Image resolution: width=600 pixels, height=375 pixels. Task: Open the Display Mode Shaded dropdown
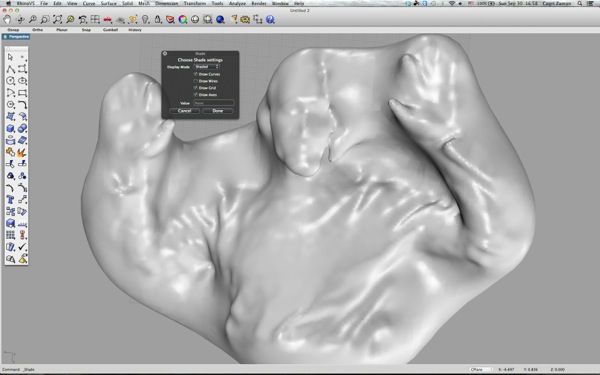click(207, 67)
